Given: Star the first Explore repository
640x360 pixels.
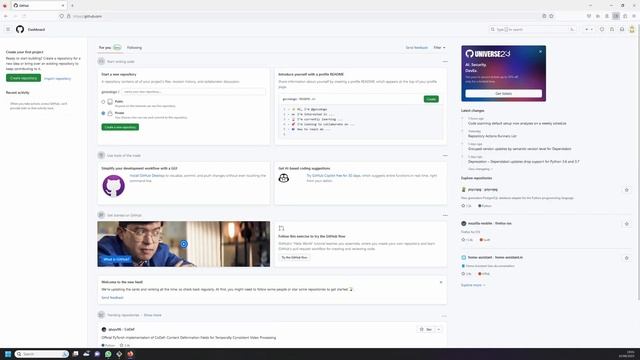Looking at the screenshot, I should (627, 190).
